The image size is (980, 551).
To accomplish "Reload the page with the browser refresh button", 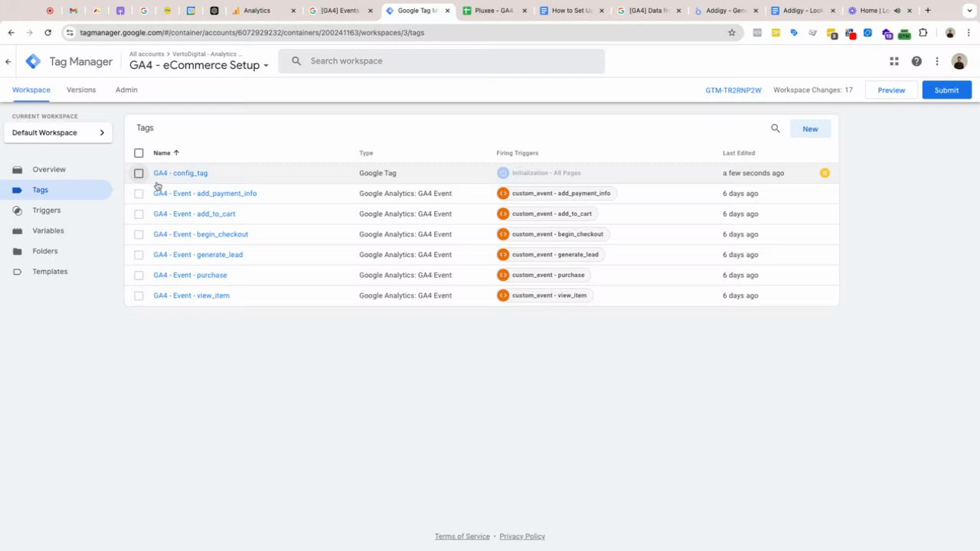I will (x=47, y=33).
